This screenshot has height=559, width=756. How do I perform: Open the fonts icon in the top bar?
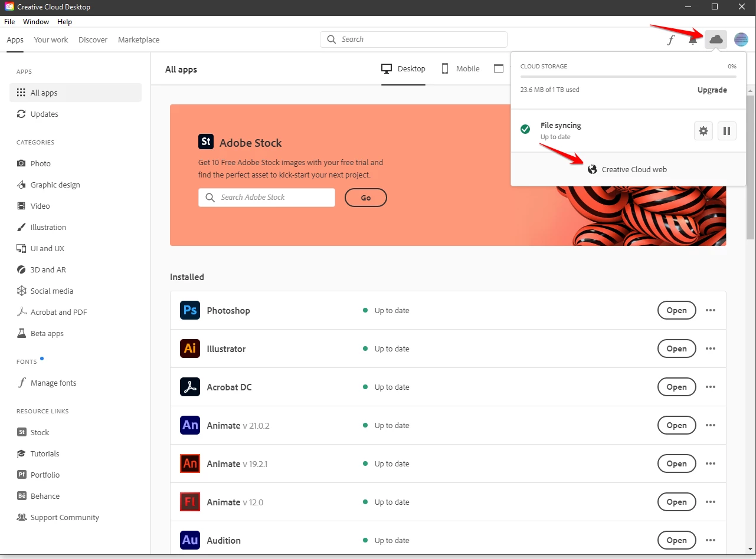click(x=671, y=40)
